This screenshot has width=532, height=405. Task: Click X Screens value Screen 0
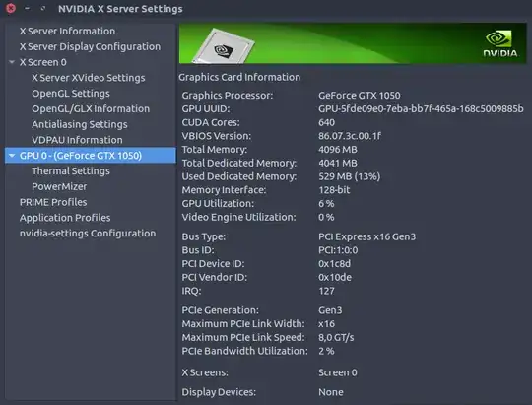[x=338, y=372]
